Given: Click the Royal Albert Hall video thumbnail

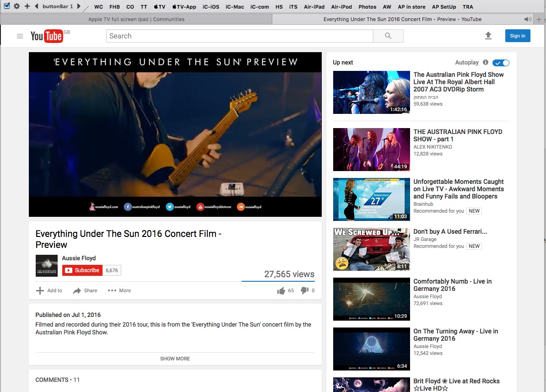Looking at the screenshot, I should pyautogui.click(x=372, y=92).
